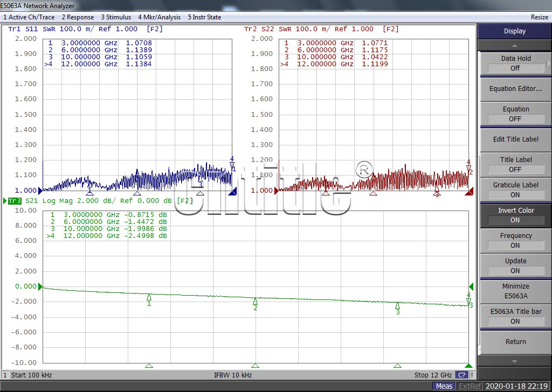Click S21 marker 4 readout -2.4998 dB
This screenshot has height=392, width=552.
tap(146, 236)
